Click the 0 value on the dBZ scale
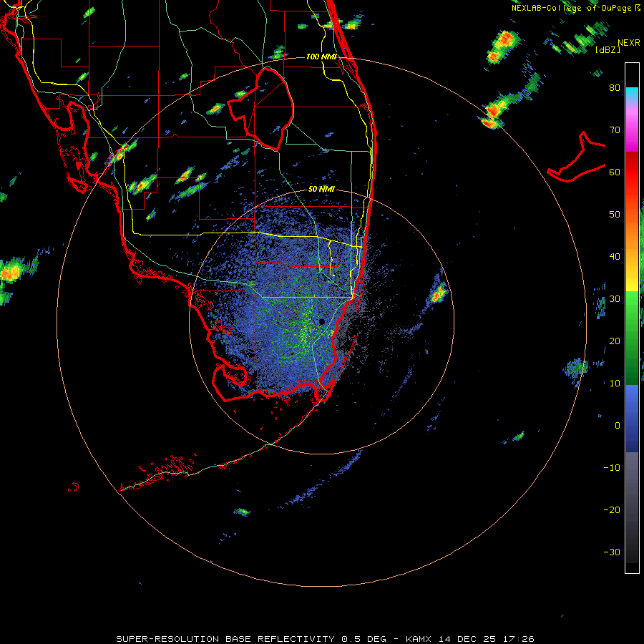Image resolution: width=644 pixels, height=644 pixels. [618, 426]
